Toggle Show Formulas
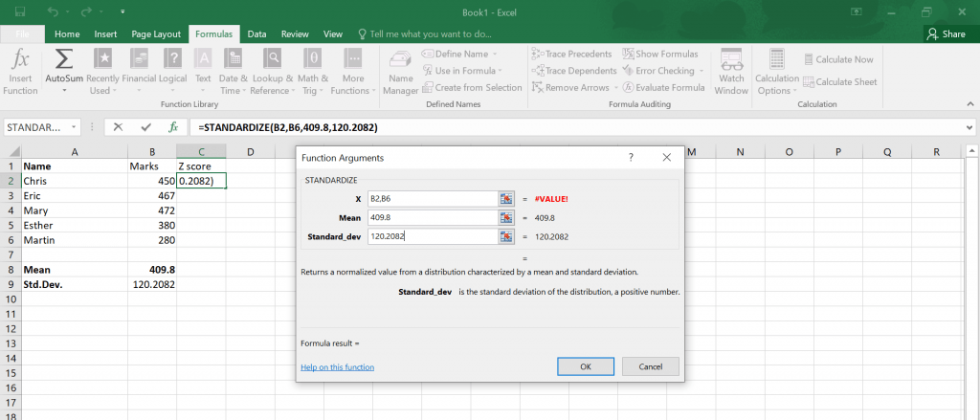 (660, 54)
